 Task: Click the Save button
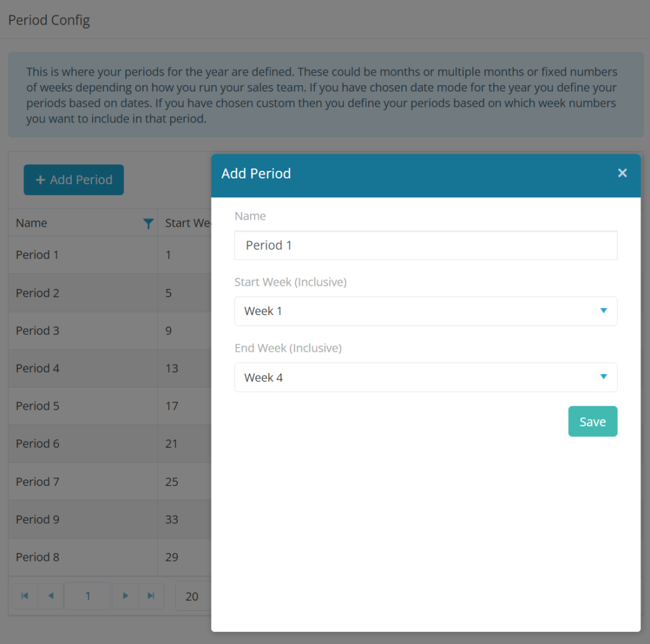pos(592,421)
